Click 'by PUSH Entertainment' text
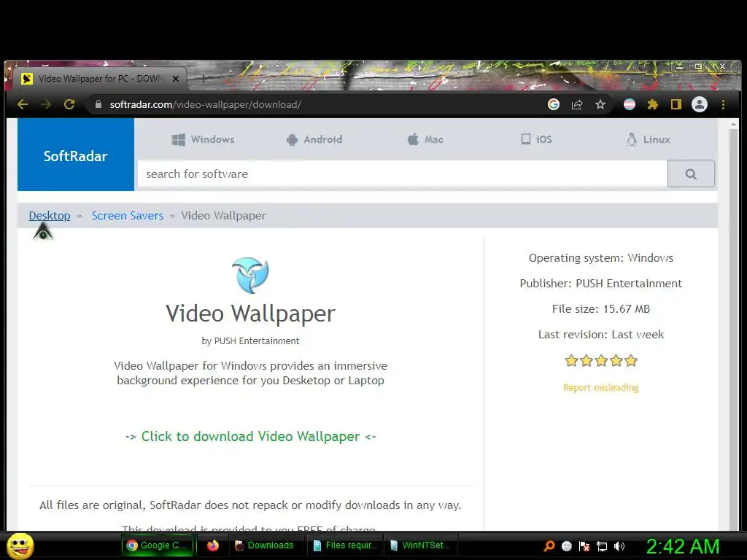747x560 pixels. 251,341
